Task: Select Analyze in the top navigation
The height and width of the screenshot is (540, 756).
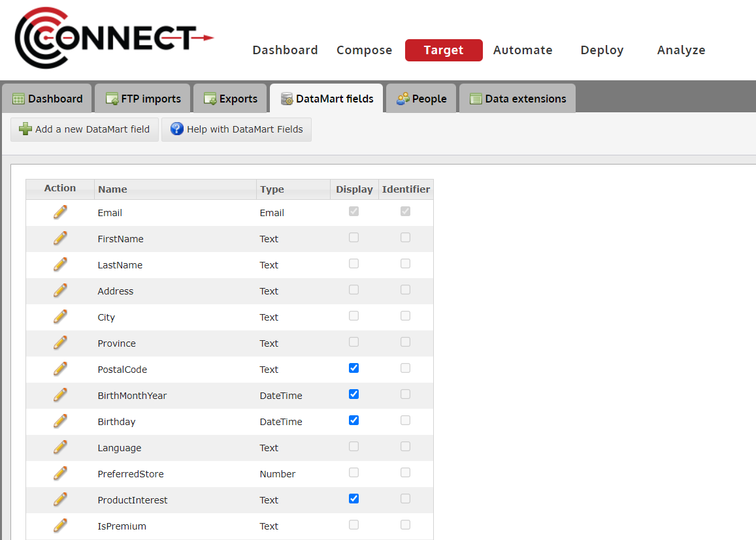Action: (681, 50)
